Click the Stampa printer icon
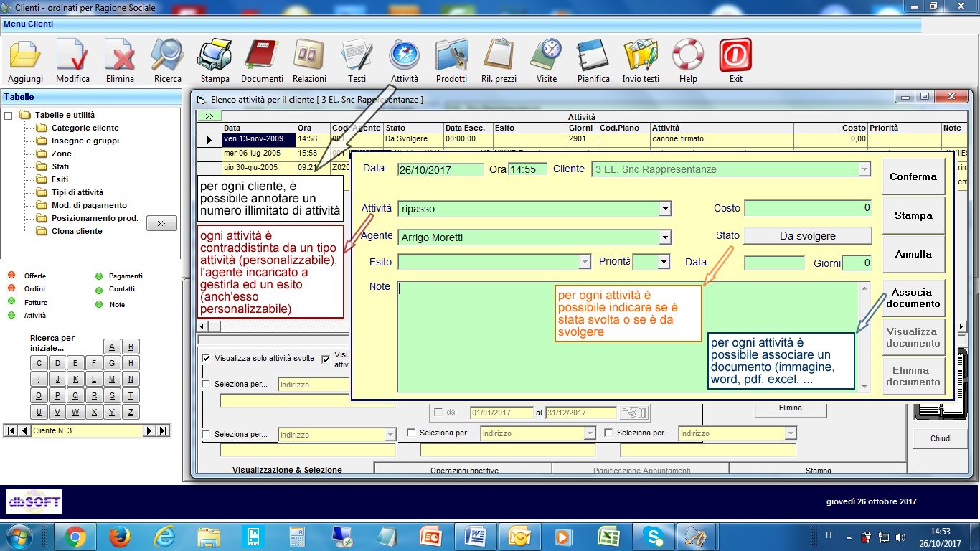This screenshot has height=551, width=980. [x=215, y=62]
